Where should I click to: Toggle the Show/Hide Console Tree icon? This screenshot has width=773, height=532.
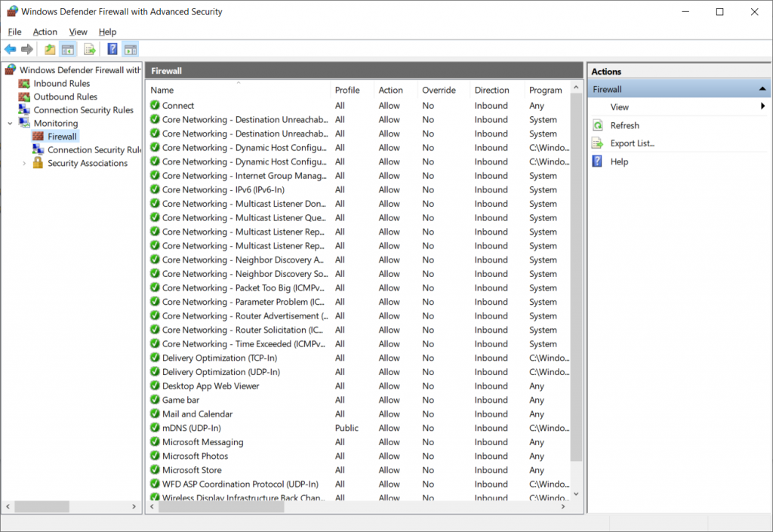pos(67,49)
